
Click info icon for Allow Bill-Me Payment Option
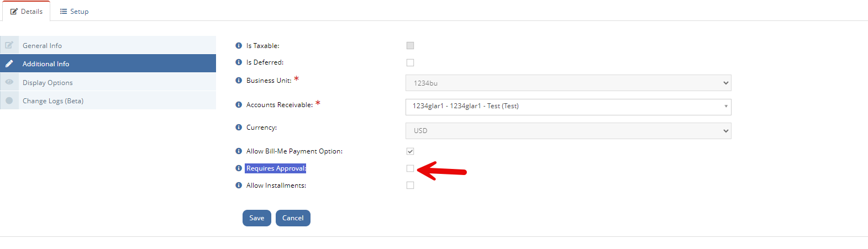tap(239, 151)
